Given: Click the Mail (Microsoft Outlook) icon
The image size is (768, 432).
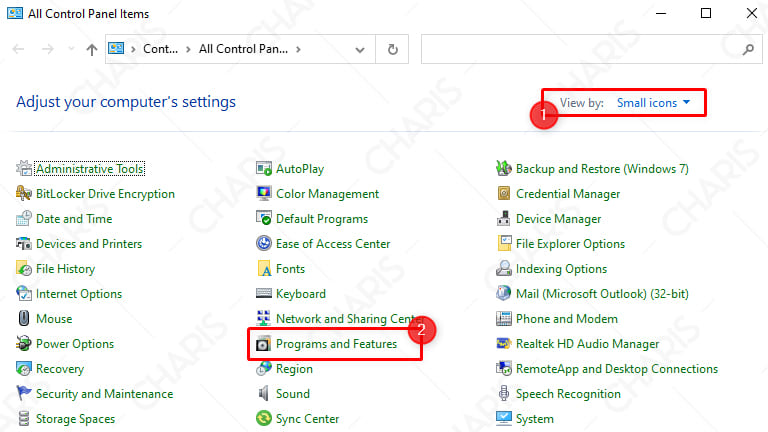Looking at the screenshot, I should (x=504, y=293).
